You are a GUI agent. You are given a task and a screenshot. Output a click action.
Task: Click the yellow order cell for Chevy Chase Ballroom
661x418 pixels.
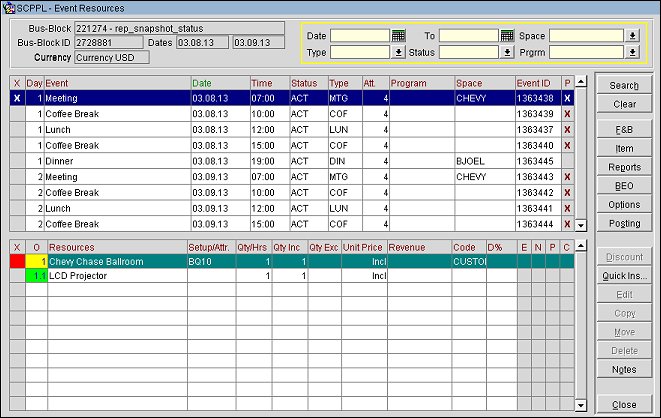(x=36, y=261)
